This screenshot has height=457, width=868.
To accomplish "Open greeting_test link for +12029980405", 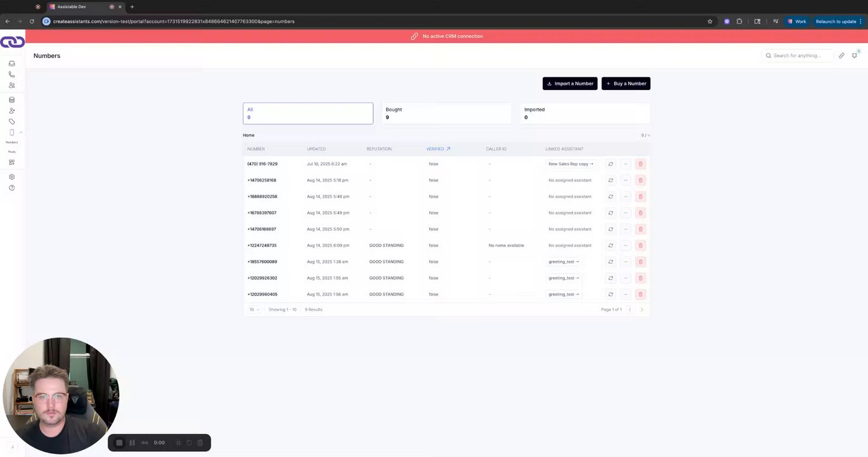I will (564, 295).
